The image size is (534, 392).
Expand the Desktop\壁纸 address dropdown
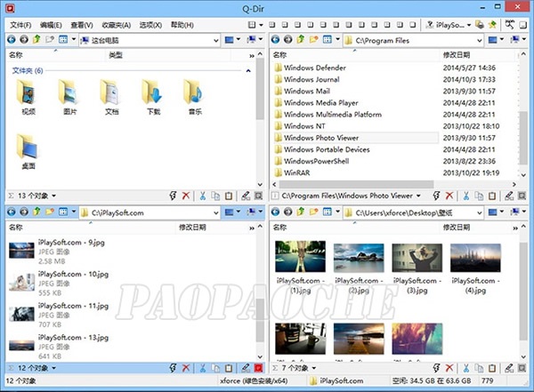coord(480,212)
